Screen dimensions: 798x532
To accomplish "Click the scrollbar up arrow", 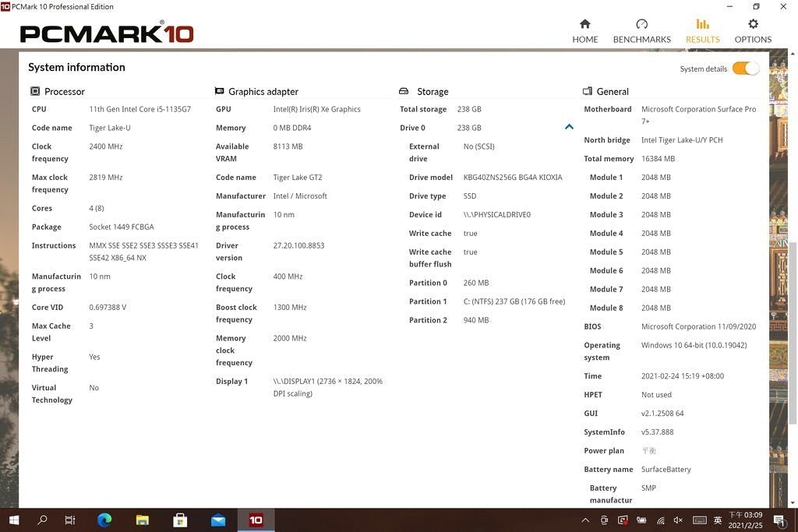I will 793,53.
